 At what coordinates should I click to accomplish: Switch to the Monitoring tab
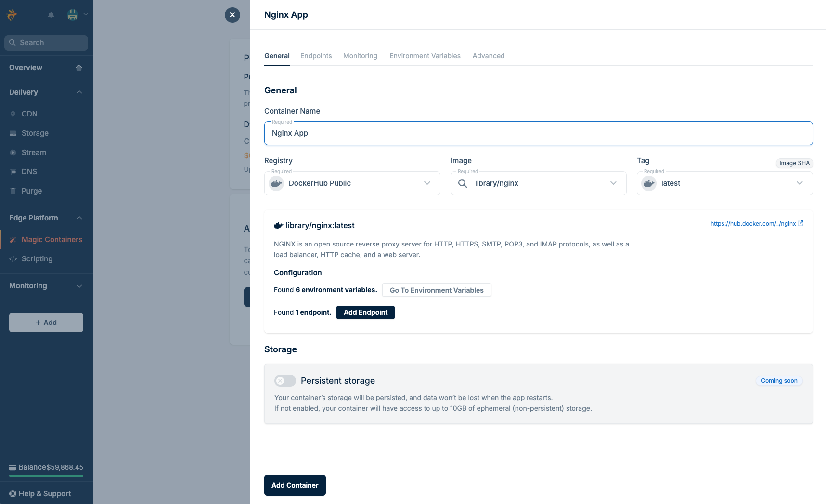point(360,56)
